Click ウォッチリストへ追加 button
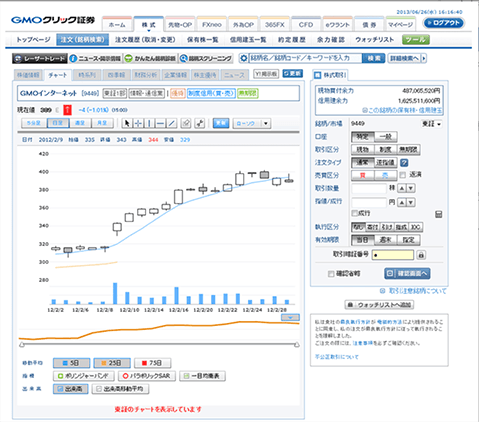 click(x=379, y=305)
